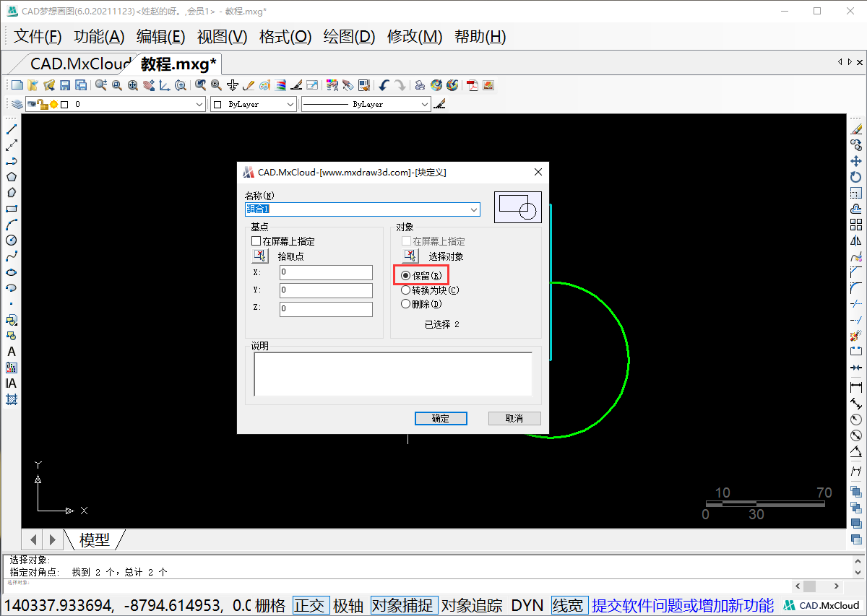
Task: Select the Rotate tool in right toolbar
Action: click(856, 177)
